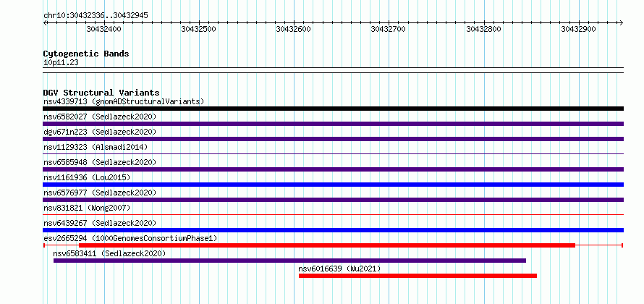Click the nsv831821 (Wong2007) label

pyautogui.click(x=87, y=208)
